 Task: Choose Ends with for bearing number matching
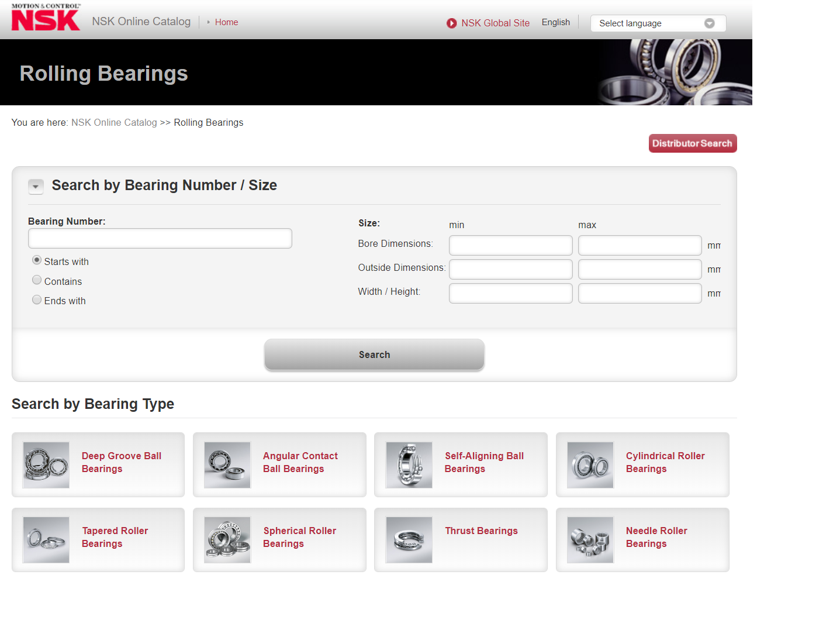[x=37, y=299]
